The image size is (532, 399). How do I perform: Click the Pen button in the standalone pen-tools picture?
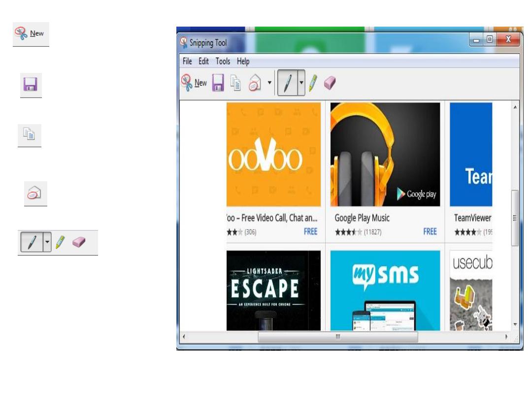coord(32,242)
